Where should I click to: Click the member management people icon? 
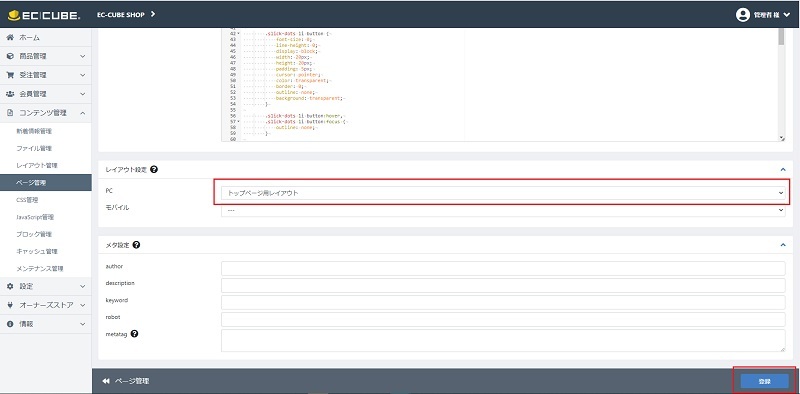coord(10,94)
